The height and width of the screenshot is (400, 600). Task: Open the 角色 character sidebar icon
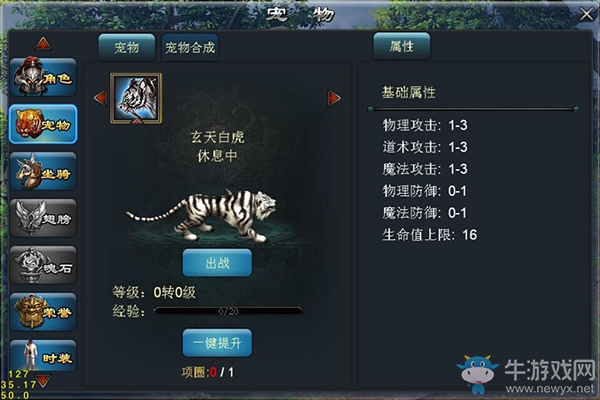click(x=43, y=77)
